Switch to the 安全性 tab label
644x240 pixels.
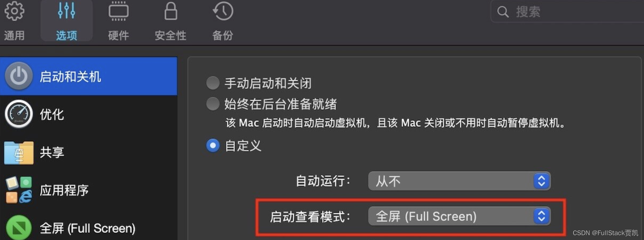click(x=171, y=35)
